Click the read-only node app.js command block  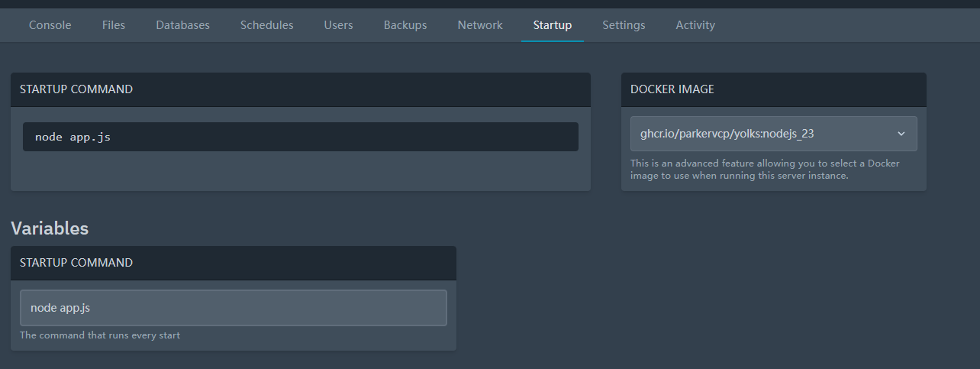click(x=300, y=137)
